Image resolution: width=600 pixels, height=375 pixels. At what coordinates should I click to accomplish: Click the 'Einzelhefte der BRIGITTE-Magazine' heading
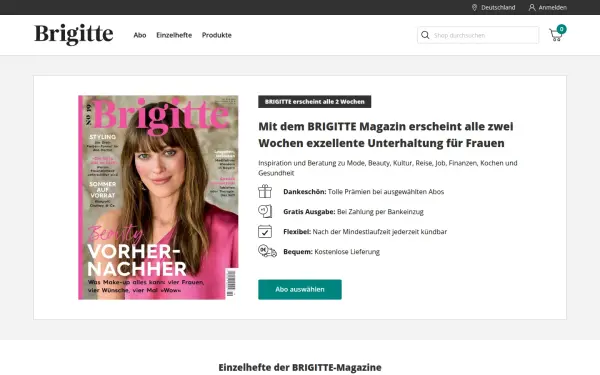click(x=300, y=367)
